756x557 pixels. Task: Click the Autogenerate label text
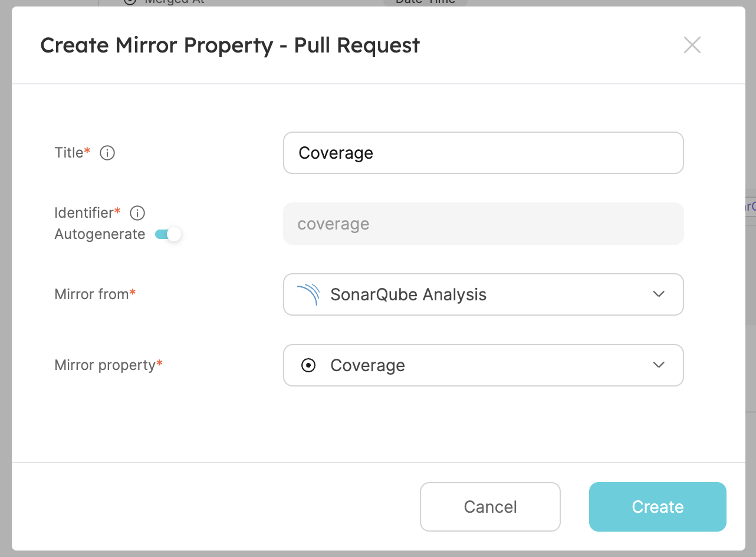(x=100, y=235)
